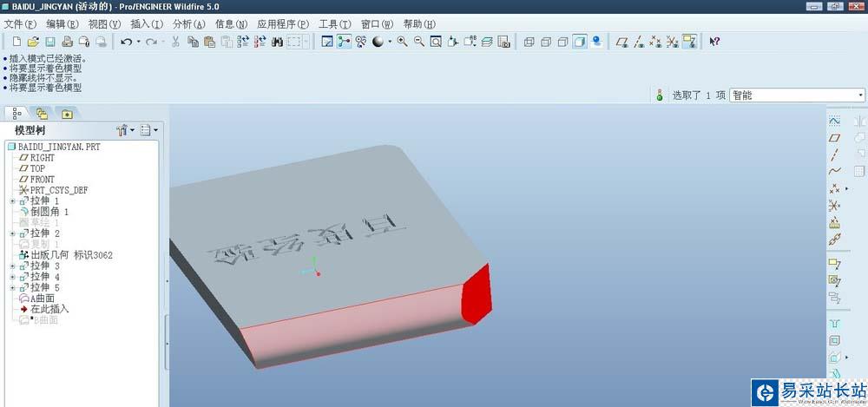Open the 文件(F) menu
The image size is (868, 407).
(x=20, y=23)
